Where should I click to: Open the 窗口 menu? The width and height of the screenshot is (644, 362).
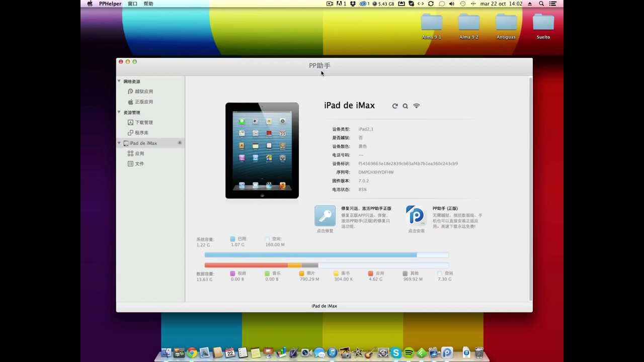pyautogui.click(x=132, y=4)
